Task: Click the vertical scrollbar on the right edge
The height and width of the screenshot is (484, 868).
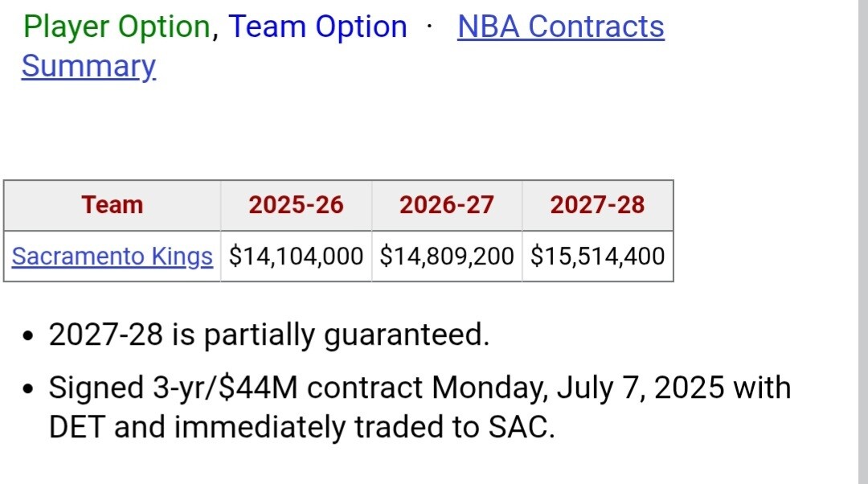Action: 863,242
